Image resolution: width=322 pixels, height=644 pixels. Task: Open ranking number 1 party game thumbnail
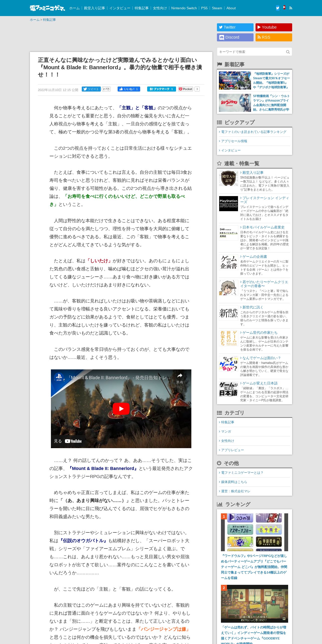254,532
